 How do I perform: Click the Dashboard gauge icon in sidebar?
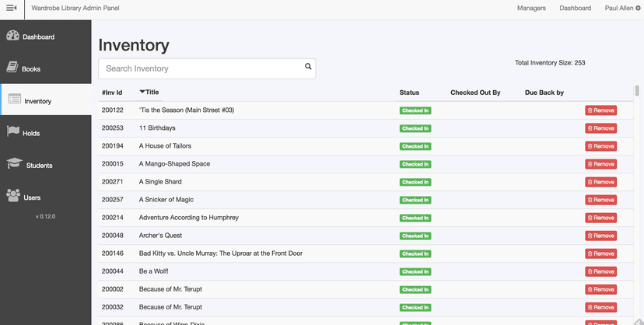(x=12, y=35)
